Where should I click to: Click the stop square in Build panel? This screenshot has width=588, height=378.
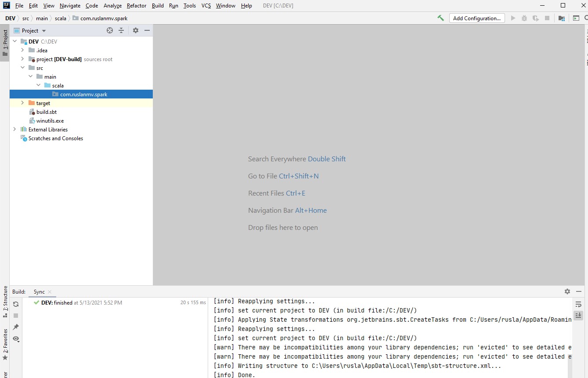(16, 316)
